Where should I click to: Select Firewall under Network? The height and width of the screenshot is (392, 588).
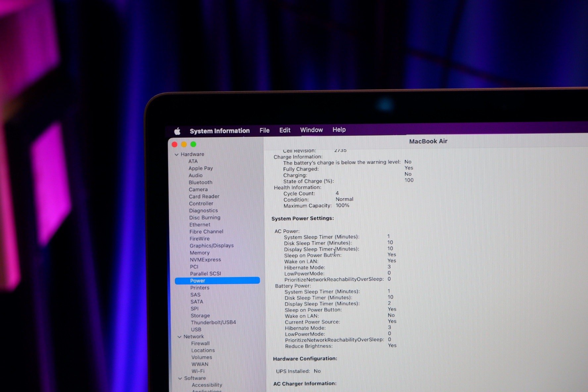tap(200, 343)
